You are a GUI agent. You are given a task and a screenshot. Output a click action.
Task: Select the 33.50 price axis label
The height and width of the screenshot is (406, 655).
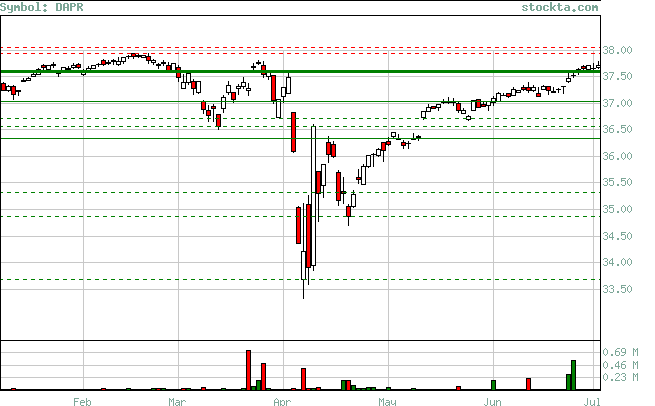617,289
